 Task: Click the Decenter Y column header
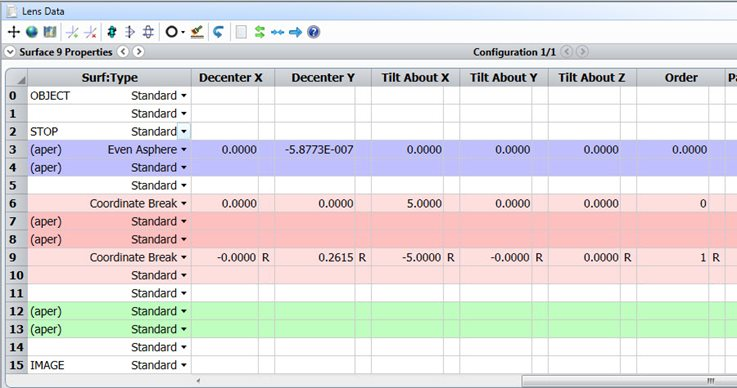(323, 78)
